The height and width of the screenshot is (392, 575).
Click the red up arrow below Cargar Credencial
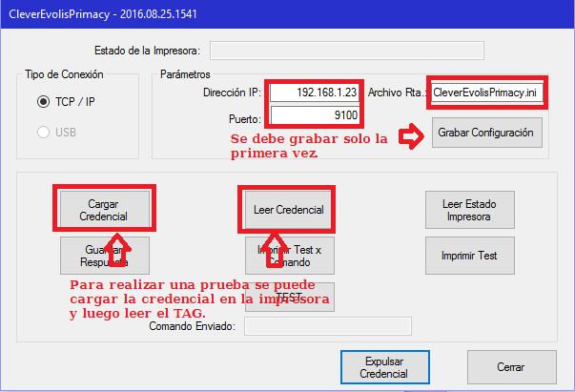116,253
